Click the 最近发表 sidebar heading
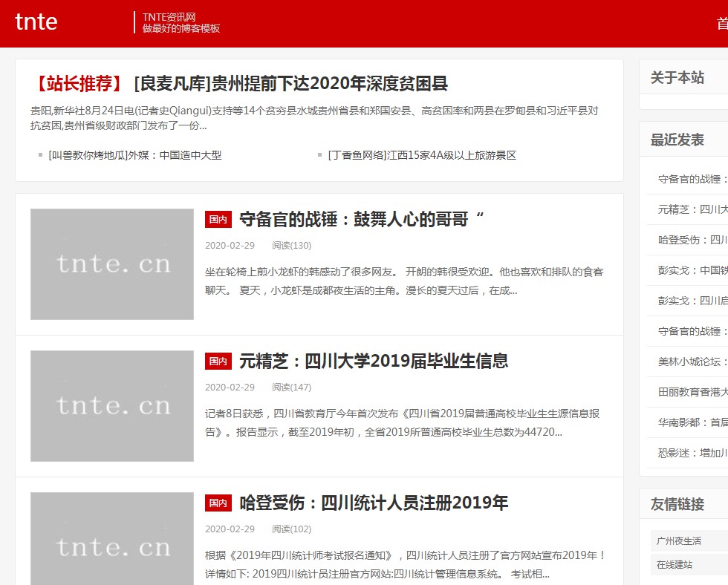The image size is (728, 585). click(677, 140)
